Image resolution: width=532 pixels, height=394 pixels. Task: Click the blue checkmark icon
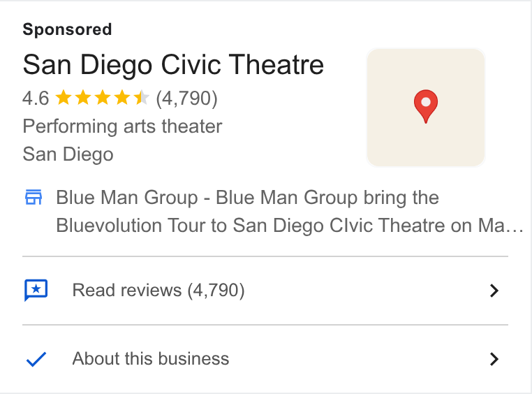(36, 359)
